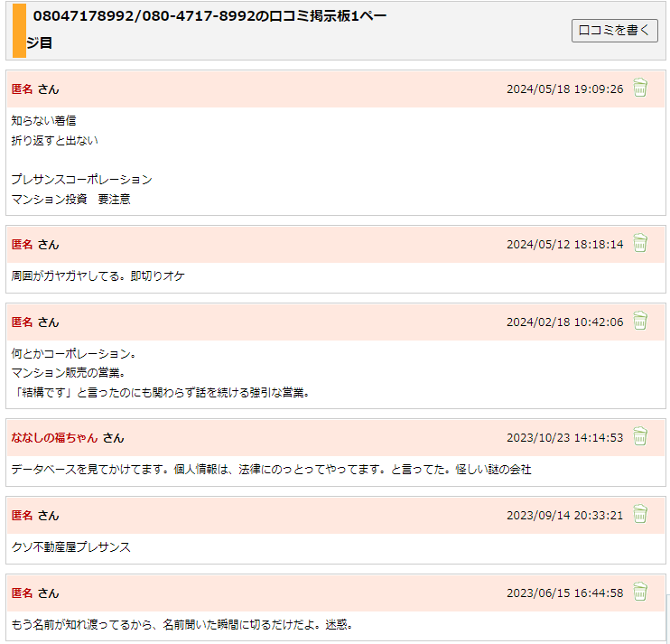Click comment 周囲がガヤガヤしてる。即切りオケ
670x644 pixels.
(98, 276)
